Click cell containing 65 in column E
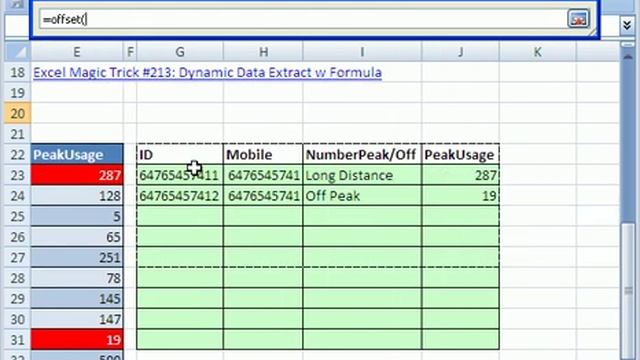The height and width of the screenshot is (360, 640). 77,237
